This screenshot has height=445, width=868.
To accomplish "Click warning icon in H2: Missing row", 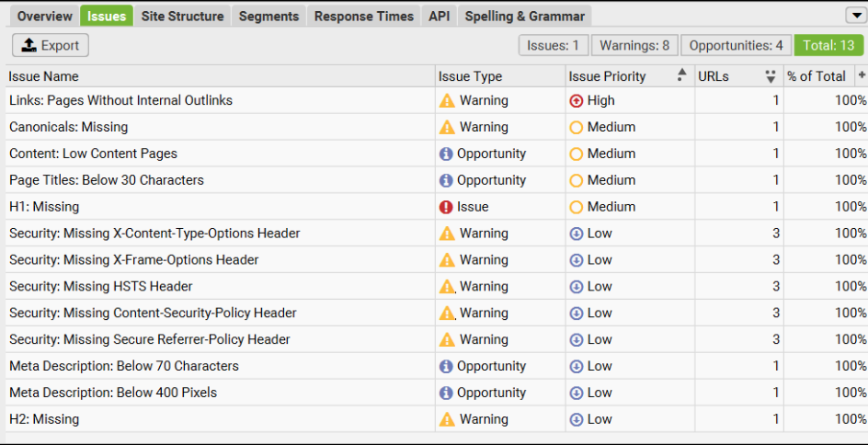I will click(x=447, y=420).
